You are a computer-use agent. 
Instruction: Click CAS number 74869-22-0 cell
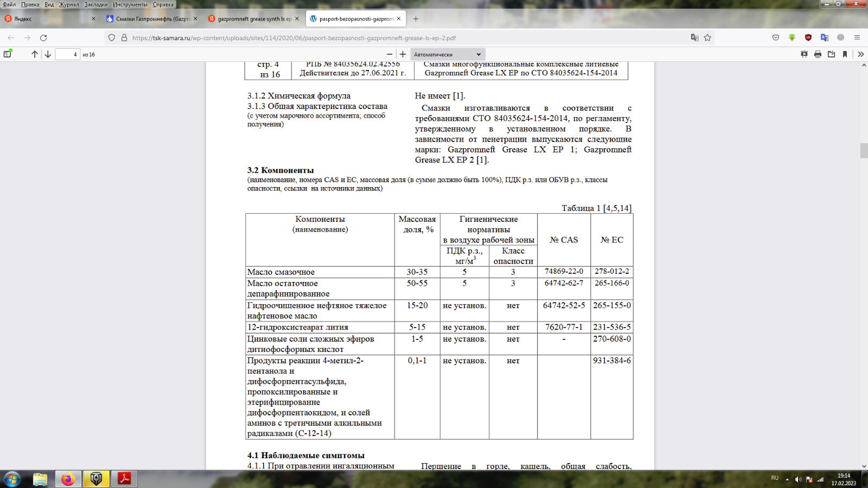pos(564,272)
